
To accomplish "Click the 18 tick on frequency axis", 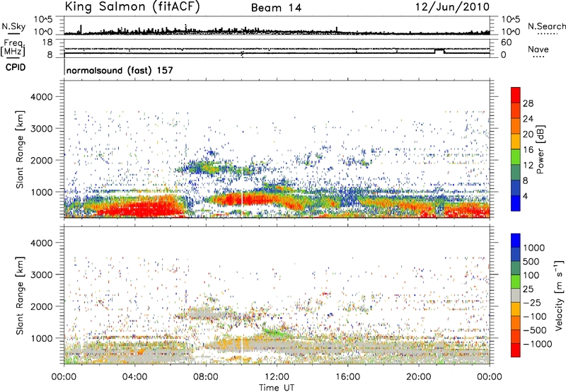I will tap(47, 42).
